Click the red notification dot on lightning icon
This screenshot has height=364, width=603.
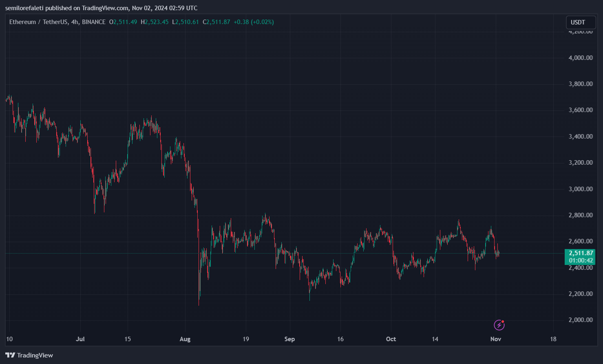pyautogui.click(x=503, y=321)
